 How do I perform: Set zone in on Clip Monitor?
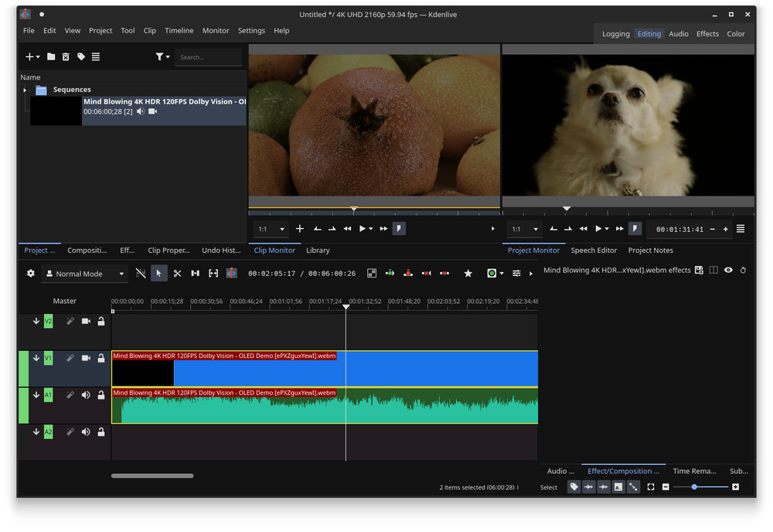(x=318, y=229)
